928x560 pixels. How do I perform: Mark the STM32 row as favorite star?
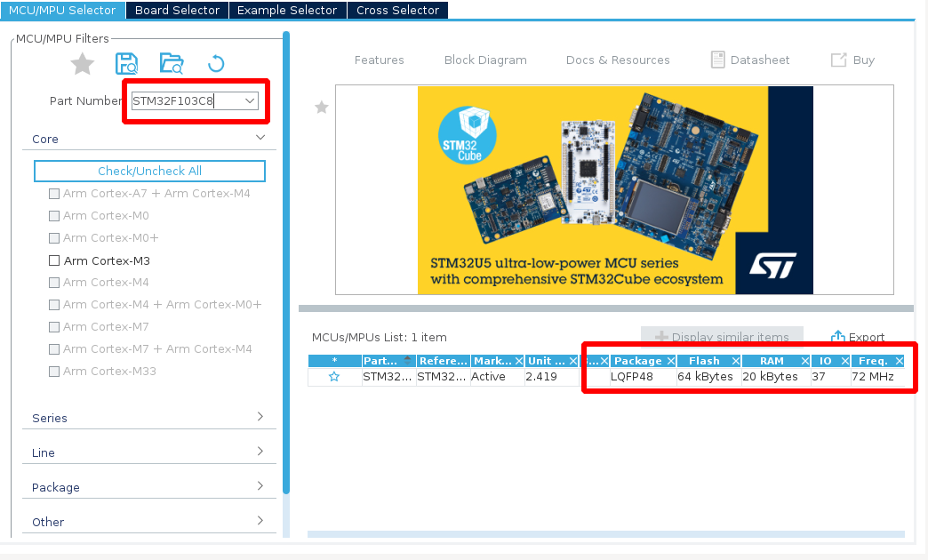click(x=334, y=377)
